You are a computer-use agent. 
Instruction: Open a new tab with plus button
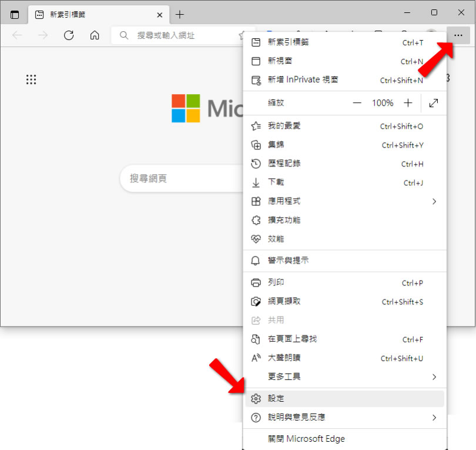point(180,14)
